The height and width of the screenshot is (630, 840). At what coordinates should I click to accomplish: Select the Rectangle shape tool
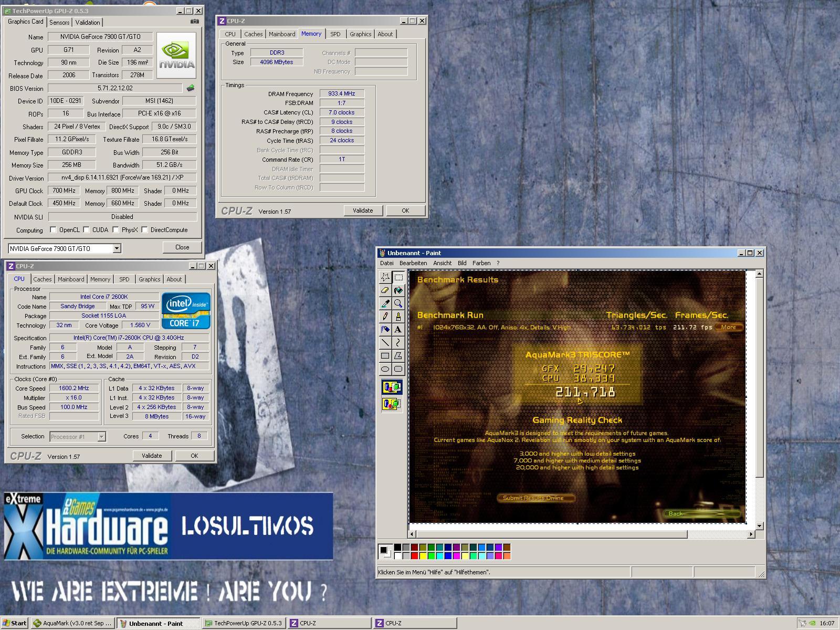click(385, 356)
